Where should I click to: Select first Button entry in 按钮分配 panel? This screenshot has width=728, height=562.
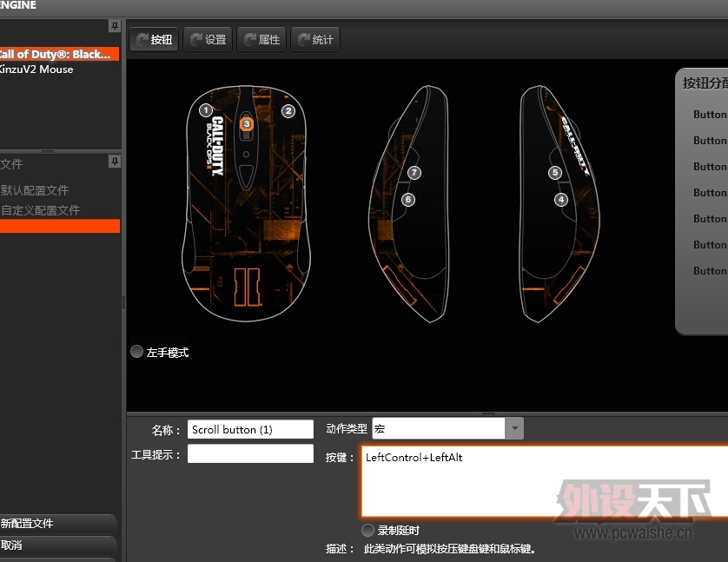point(710,114)
